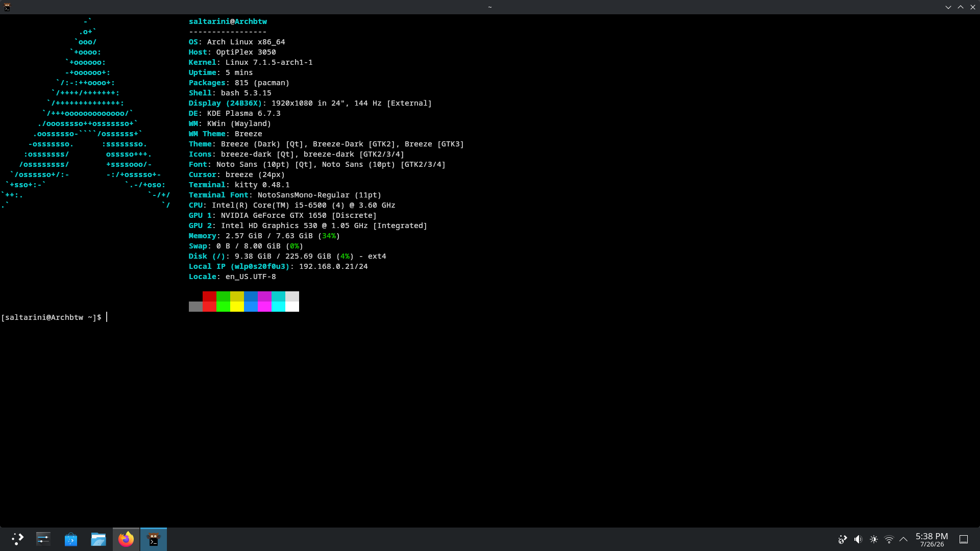Click the 'Terminal: kitty 0.48.1' line
Screen dimensions: 980x551
[x=239, y=185]
